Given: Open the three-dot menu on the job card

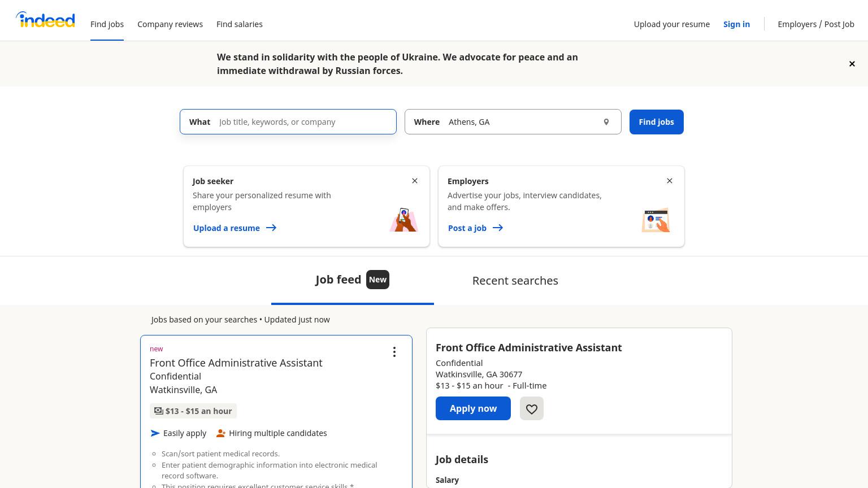Looking at the screenshot, I should pos(394,352).
